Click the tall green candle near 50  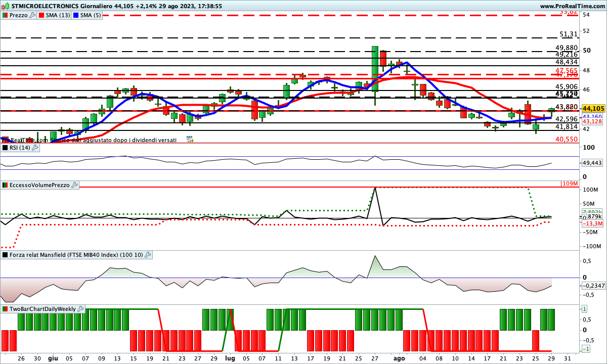pyautogui.click(x=375, y=69)
